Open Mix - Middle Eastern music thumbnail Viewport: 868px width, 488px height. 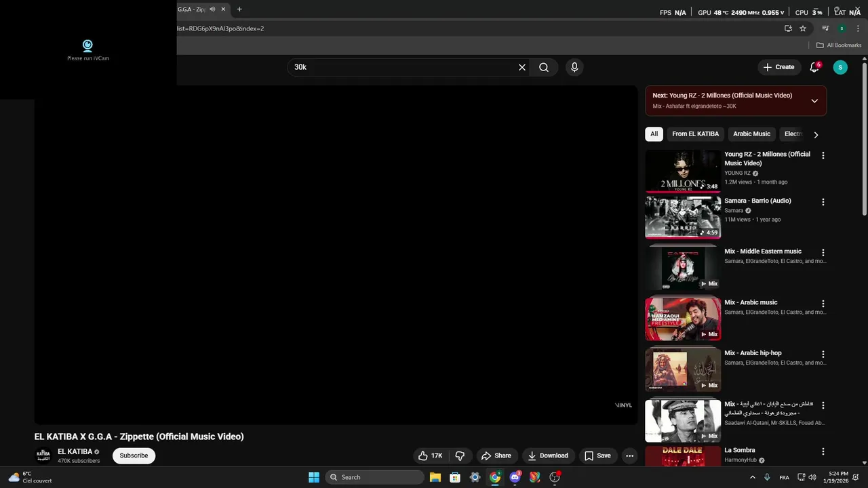(683, 268)
